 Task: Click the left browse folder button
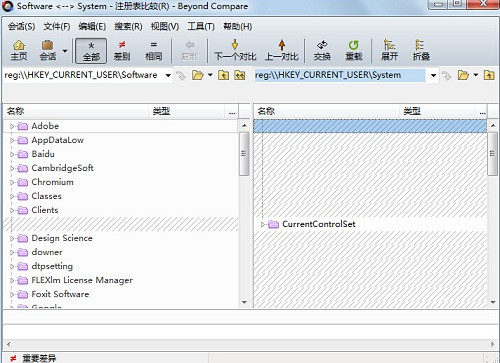pos(197,76)
